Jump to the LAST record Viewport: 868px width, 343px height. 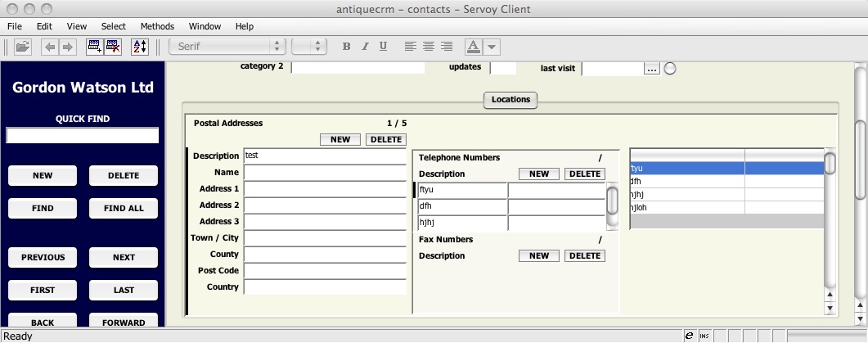(x=124, y=291)
